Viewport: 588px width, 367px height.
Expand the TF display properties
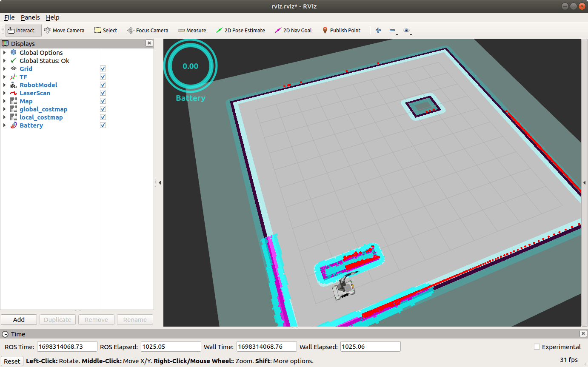pos(4,77)
